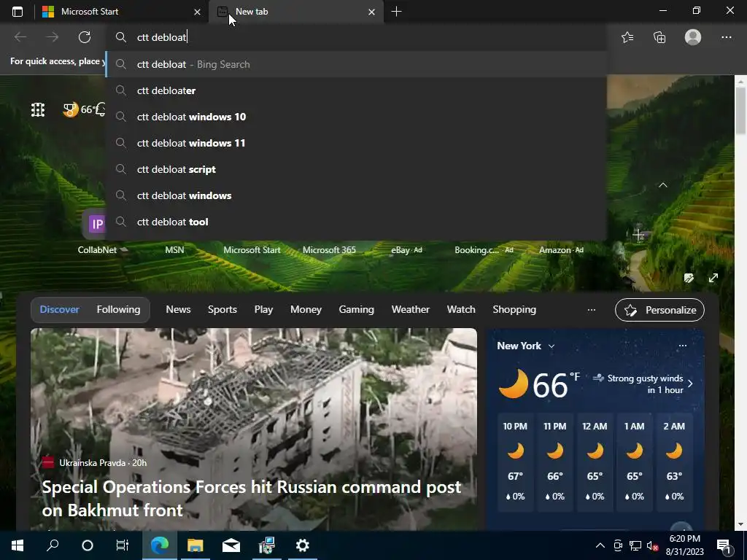Add a new tab with plus icon
The height and width of the screenshot is (560, 747).
click(396, 12)
